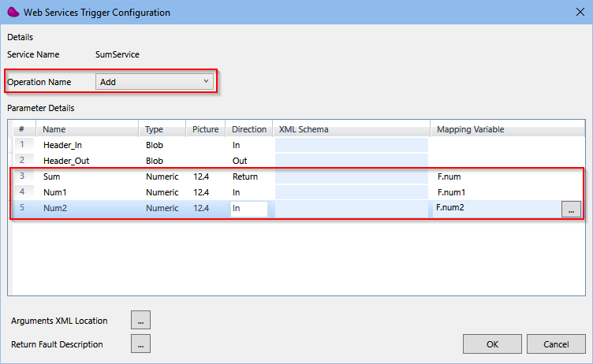593x364 pixels.
Task: Select the Sum parameter row
Action: pos(52,176)
